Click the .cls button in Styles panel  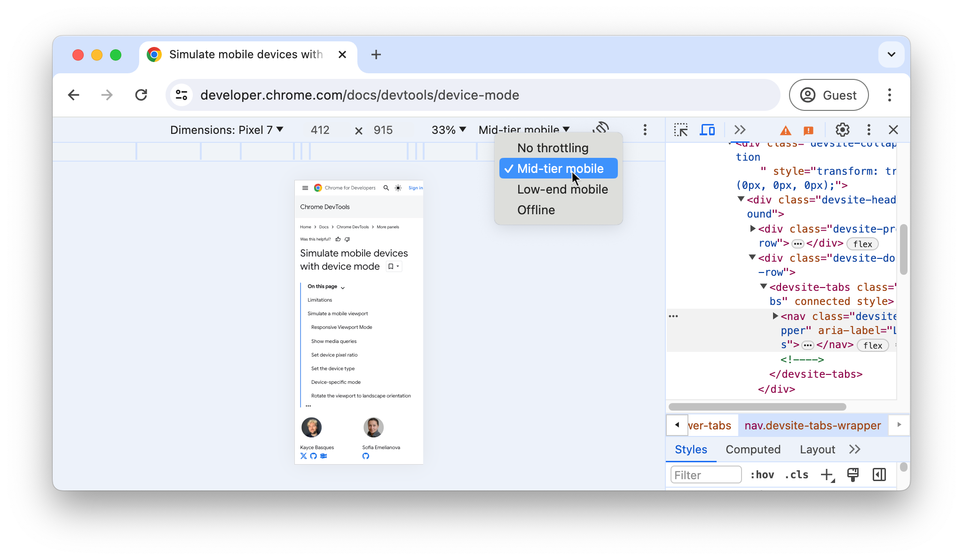(797, 474)
